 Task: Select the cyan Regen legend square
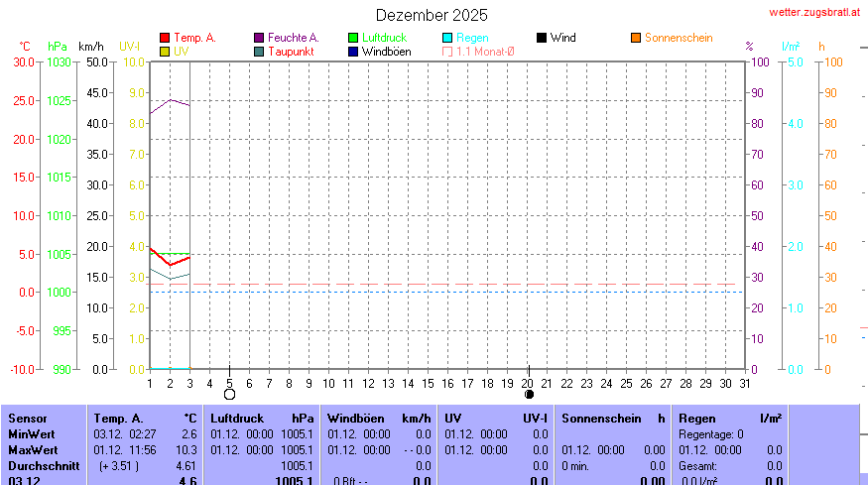click(447, 38)
